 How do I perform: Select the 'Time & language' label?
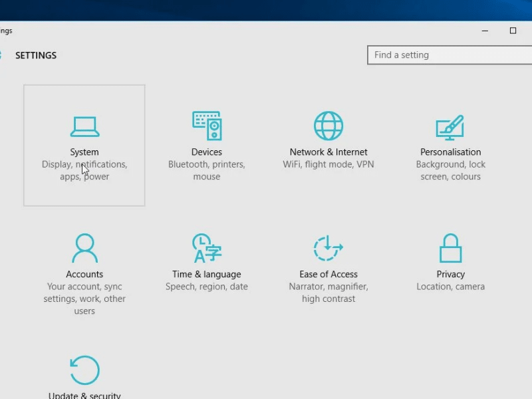206,275
